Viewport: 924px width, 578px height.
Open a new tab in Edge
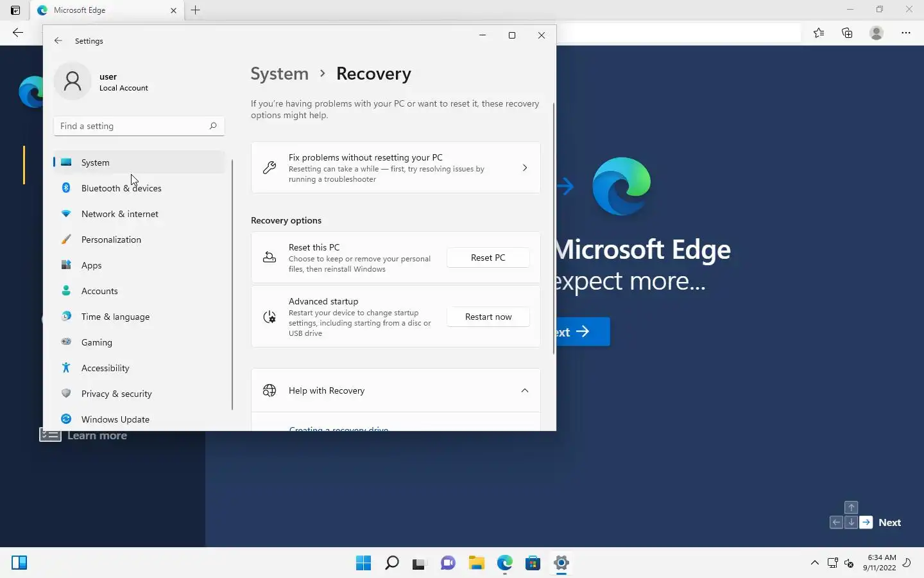point(196,10)
